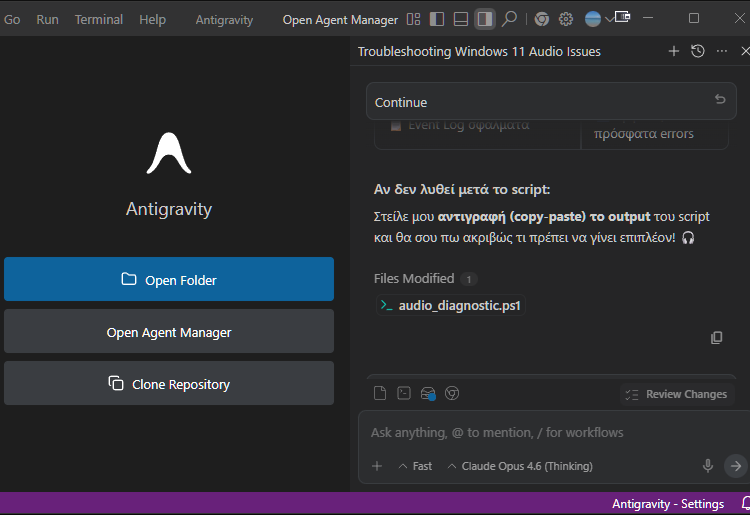Viewport: 750px width, 515px height.
Task: Click the undo arrow in Continue box
Action: click(x=720, y=100)
